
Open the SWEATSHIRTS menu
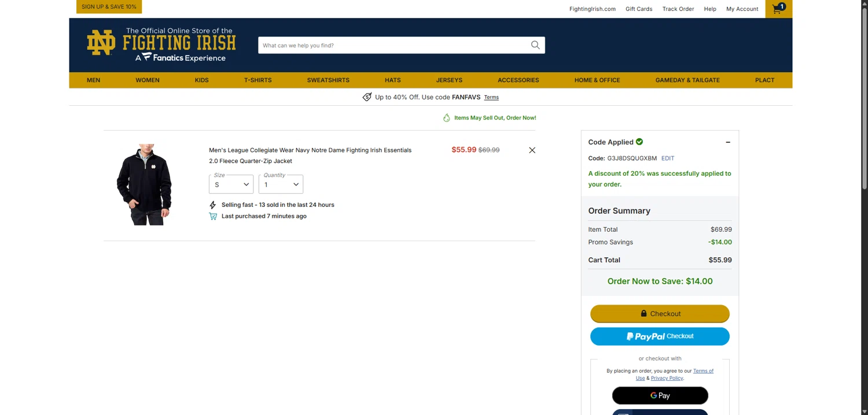pyautogui.click(x=328, y=80)
